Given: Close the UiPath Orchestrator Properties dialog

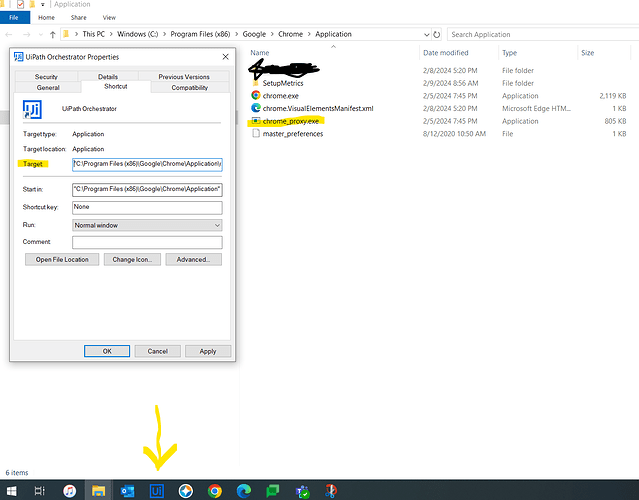Looking at the screenshot, I should click(x=225, y=57).
